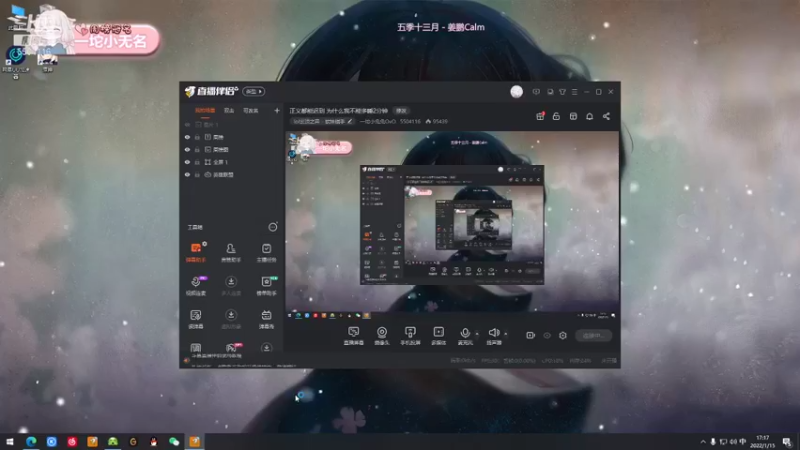This screenshot has width=800, height=450.
Task: Open the Windows notification center icon
Action: point(787,441)
